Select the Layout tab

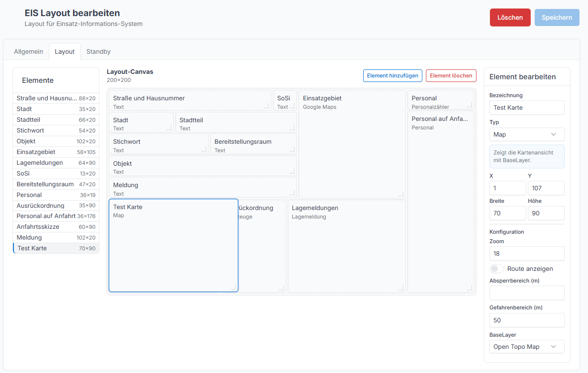(64, 51)
